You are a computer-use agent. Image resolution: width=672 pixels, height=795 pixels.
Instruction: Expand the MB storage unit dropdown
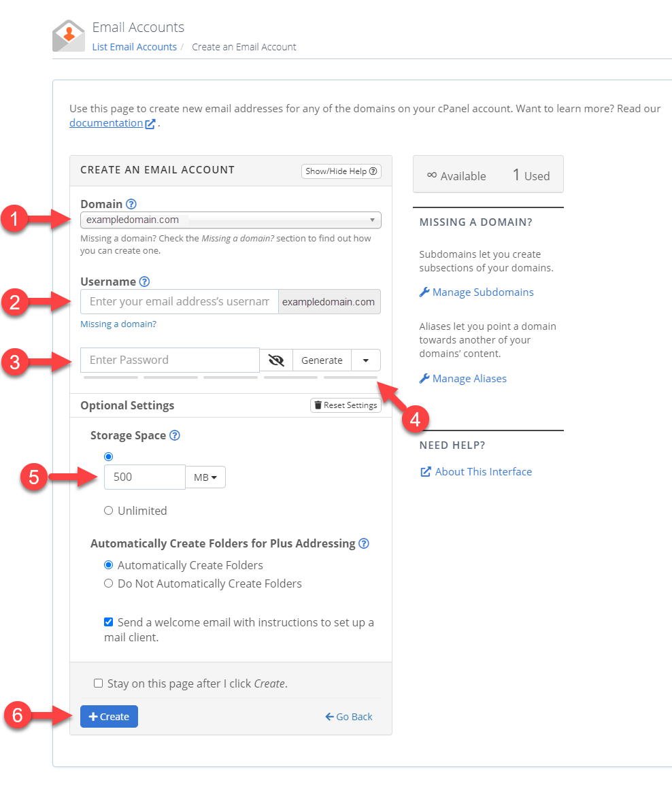tap(205, 477)
